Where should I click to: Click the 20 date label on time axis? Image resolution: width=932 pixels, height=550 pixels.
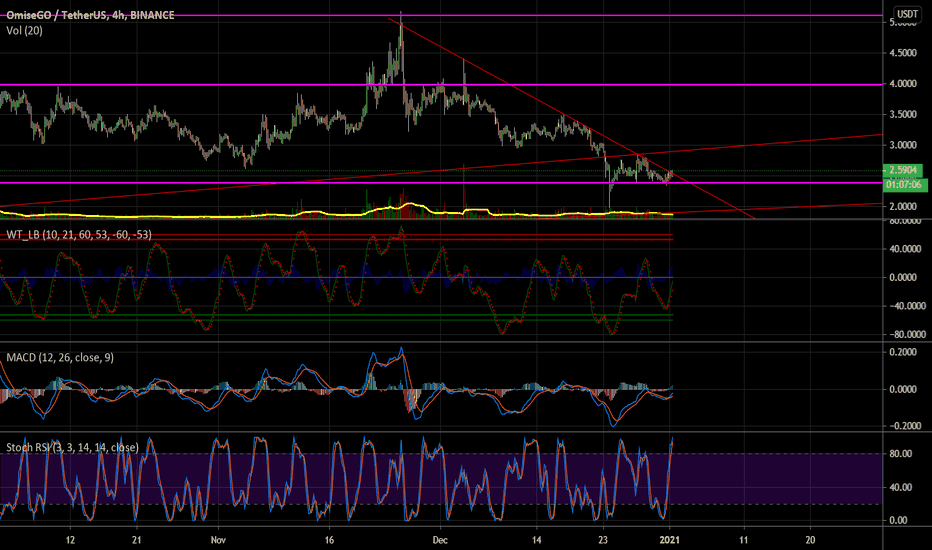(810, 540)
